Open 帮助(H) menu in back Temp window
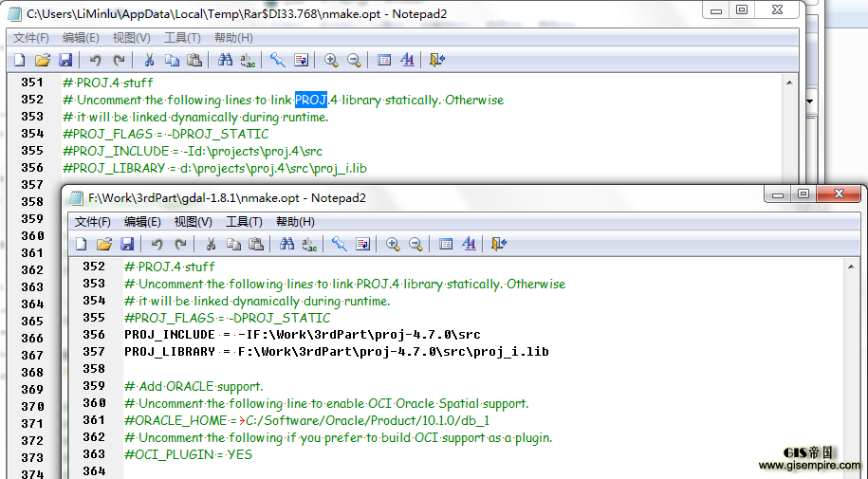 click(x=233, y=38)
